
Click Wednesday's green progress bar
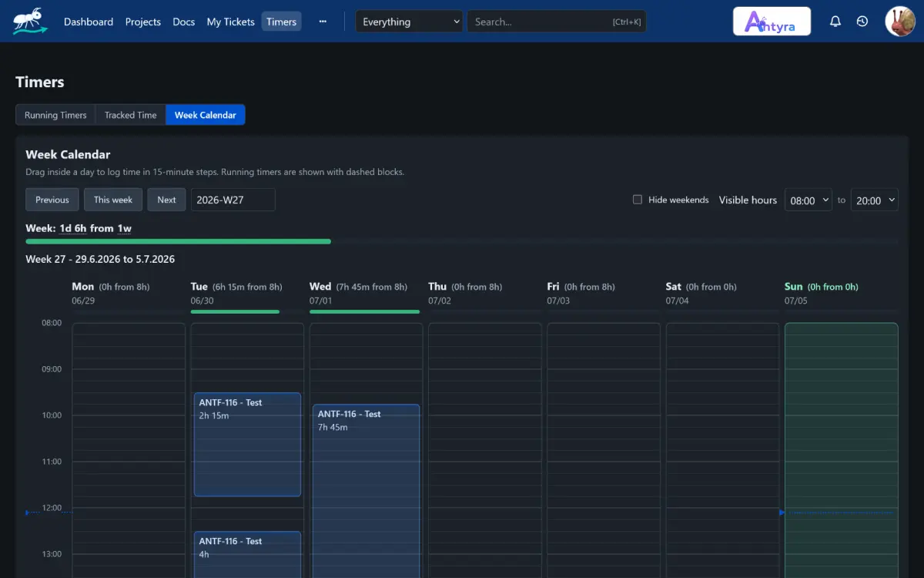[364, 311]
